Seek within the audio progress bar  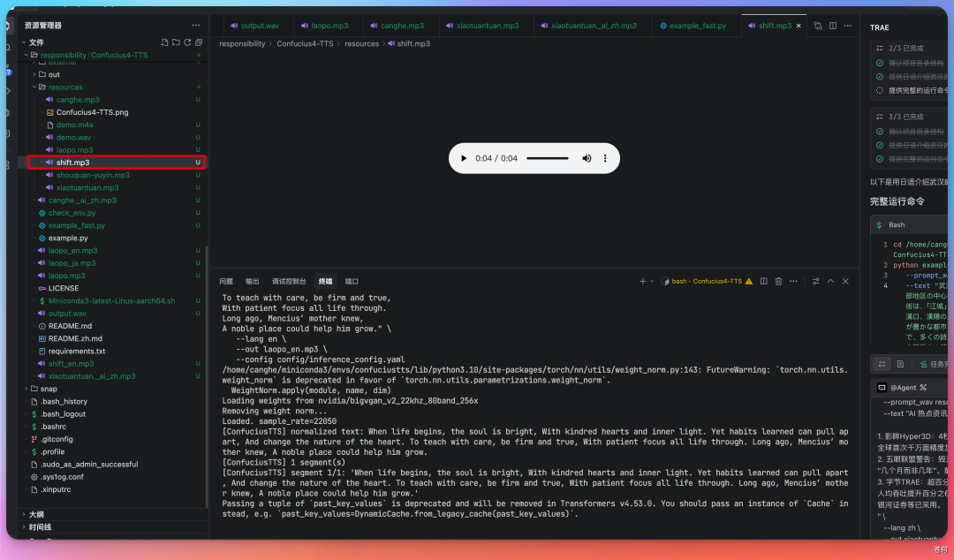coord(547,158)
